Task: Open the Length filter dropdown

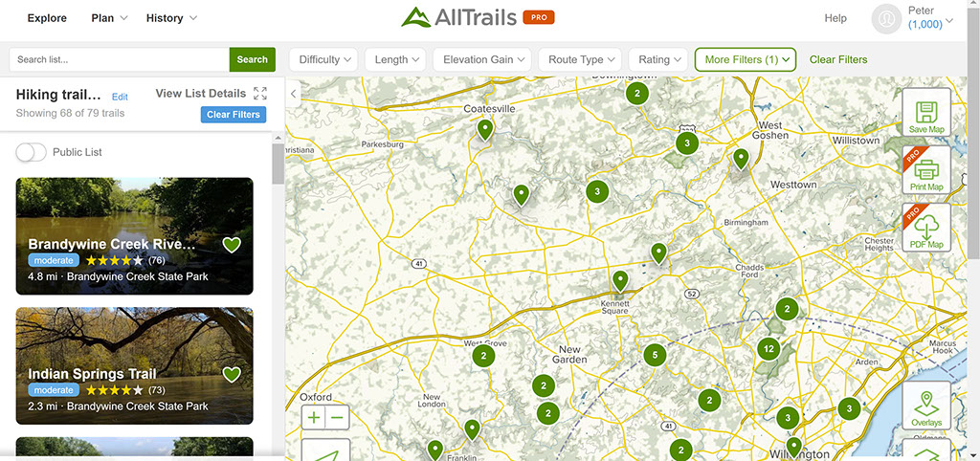Action: [395, 59]
